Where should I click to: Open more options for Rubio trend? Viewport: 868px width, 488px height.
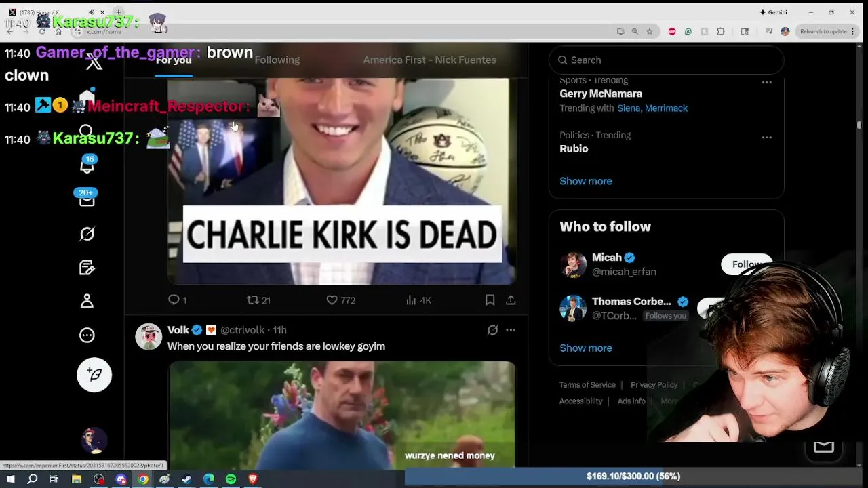(x=767, y=137)
